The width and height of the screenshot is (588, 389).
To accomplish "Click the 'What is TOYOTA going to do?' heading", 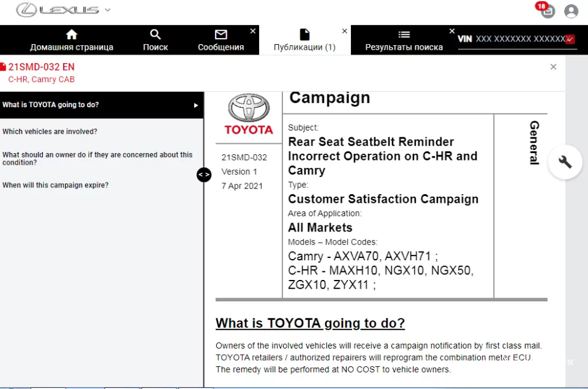I will (310, 323).
